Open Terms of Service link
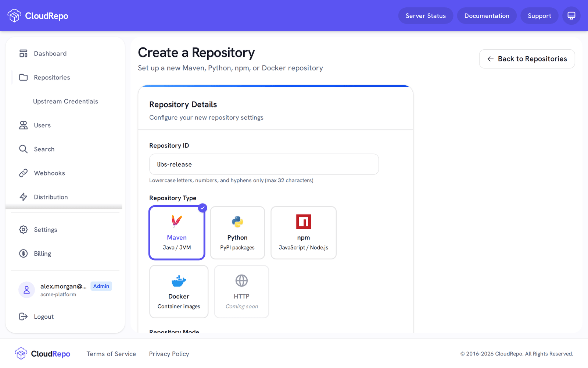 click(111, 354)
